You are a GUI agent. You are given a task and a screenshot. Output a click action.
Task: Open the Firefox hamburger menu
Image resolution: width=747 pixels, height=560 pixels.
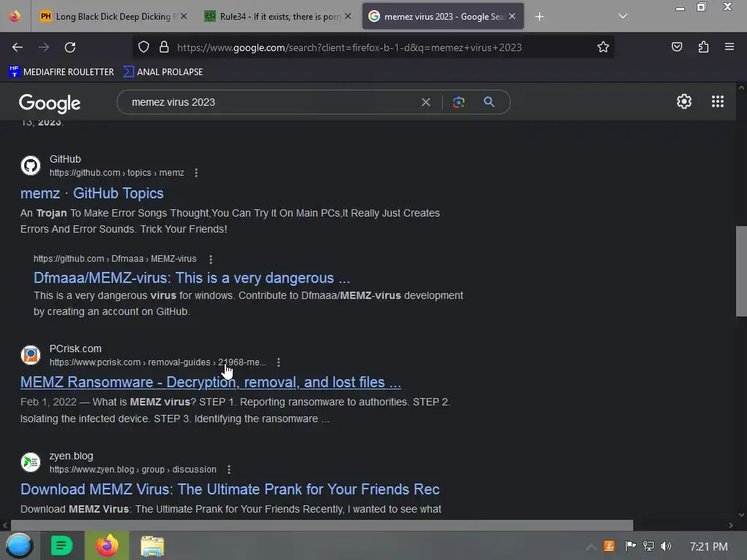pos(729,47)
